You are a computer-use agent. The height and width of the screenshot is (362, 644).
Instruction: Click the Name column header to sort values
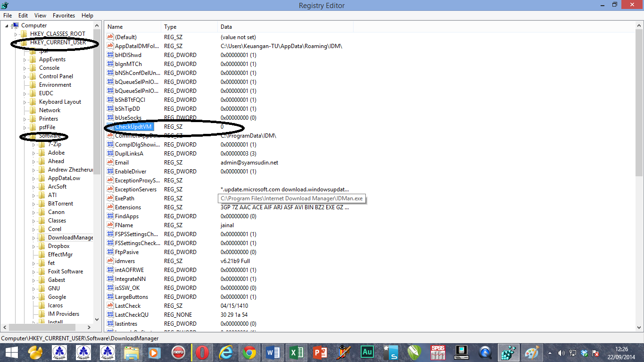pos(132,26)
